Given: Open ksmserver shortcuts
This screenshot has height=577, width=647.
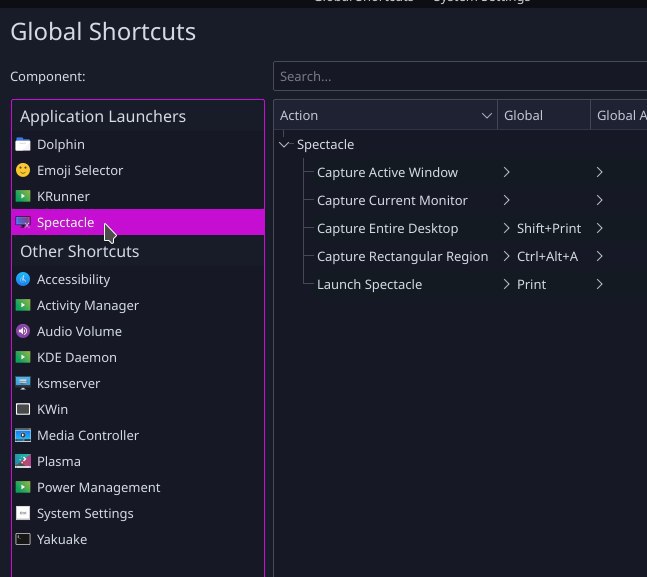Looking at the screenshot, I should (138, 383).
